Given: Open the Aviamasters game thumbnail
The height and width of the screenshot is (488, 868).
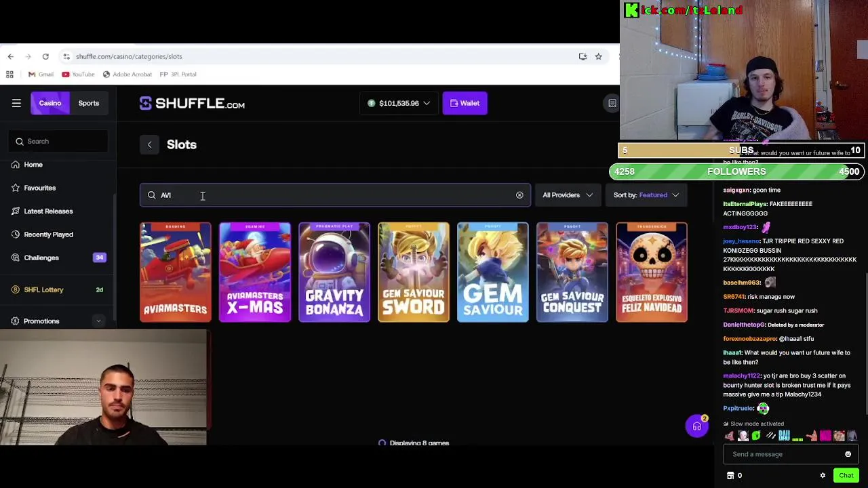Looking at the screenshot, I should point(176,272).
